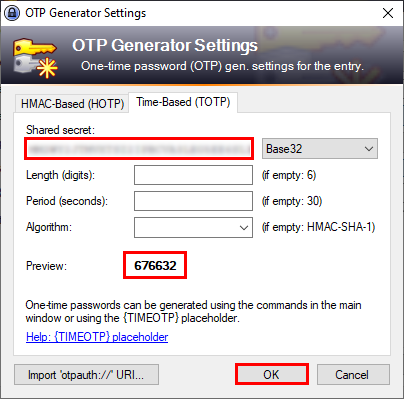
Task: Close the OTP Generator Settings dialog
Action: click(388, 13)
